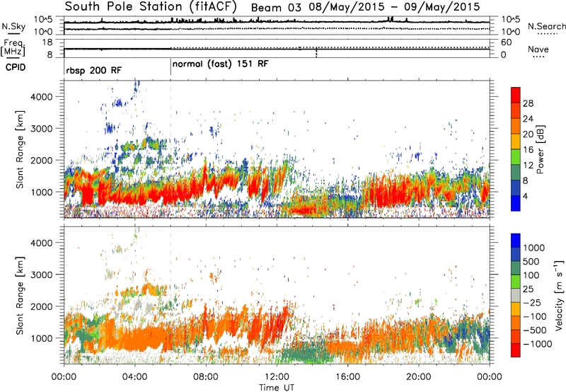The width and height of the screenshot is (566, 392).
Task: Pick the Velocity segment between 100 and 500
Action: [x=516, y=268]
